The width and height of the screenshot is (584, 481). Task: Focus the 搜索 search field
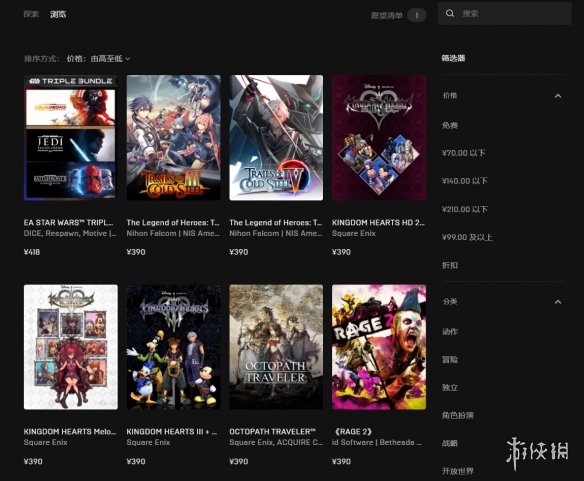[x=504, y=14]
